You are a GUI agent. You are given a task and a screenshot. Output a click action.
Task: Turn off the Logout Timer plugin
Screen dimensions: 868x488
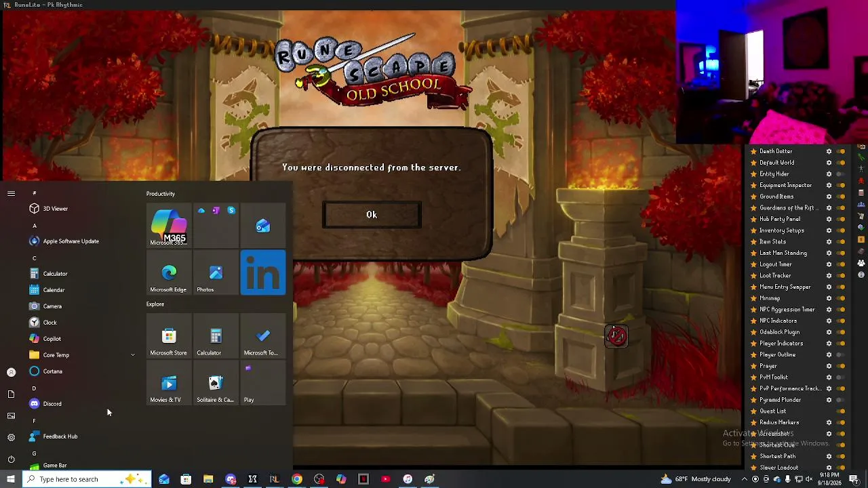[x=842, y=264]
